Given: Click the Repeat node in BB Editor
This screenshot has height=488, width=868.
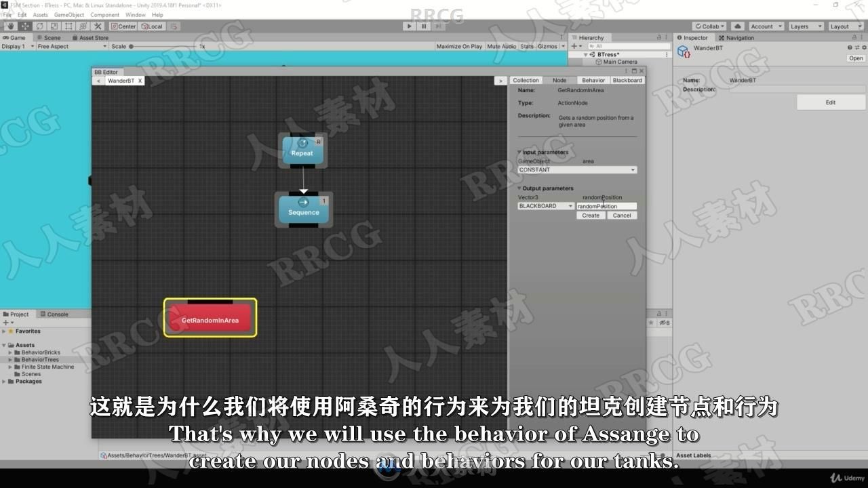Looking at the screenshot, I should click(302, 150).
